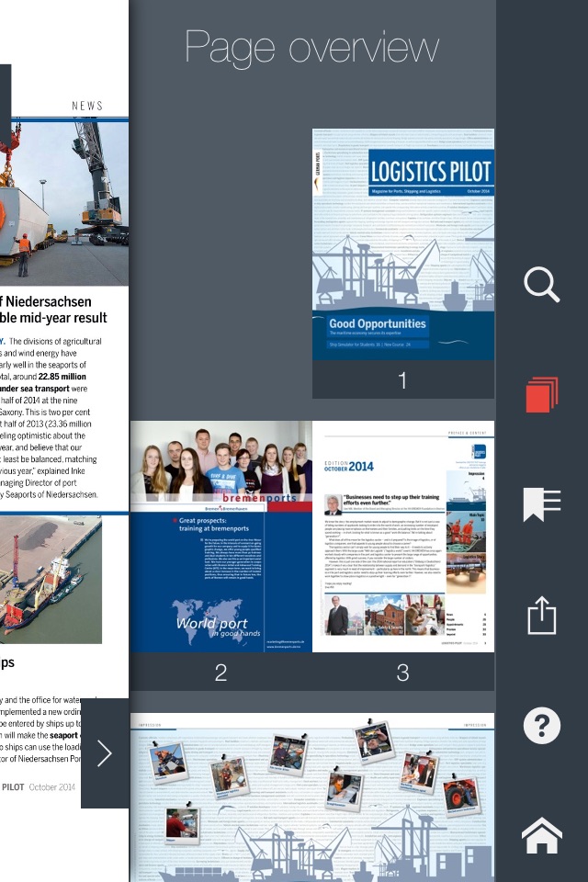Select the red page overview icon
Screen dimensions: 588x882
point(542,394)
